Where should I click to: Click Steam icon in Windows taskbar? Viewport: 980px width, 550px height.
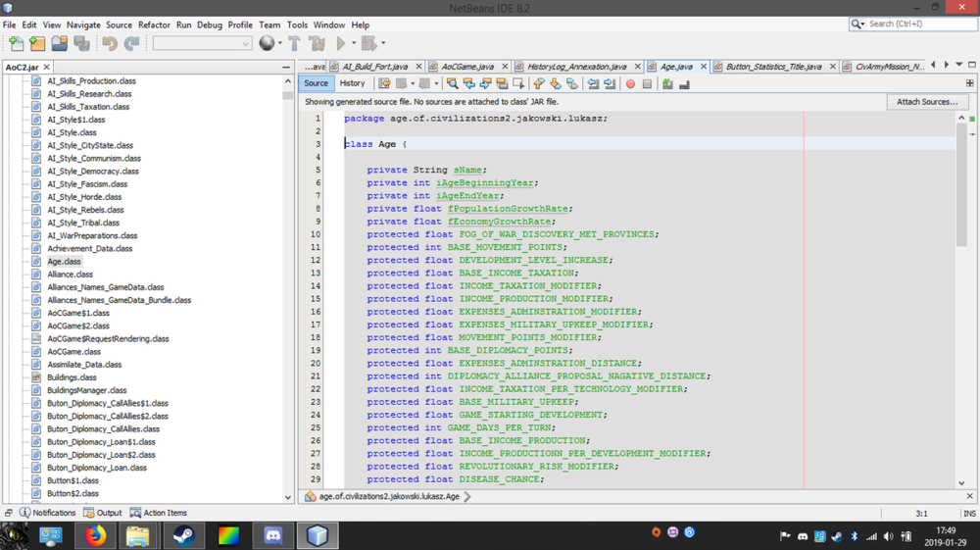tap(184, 535)
